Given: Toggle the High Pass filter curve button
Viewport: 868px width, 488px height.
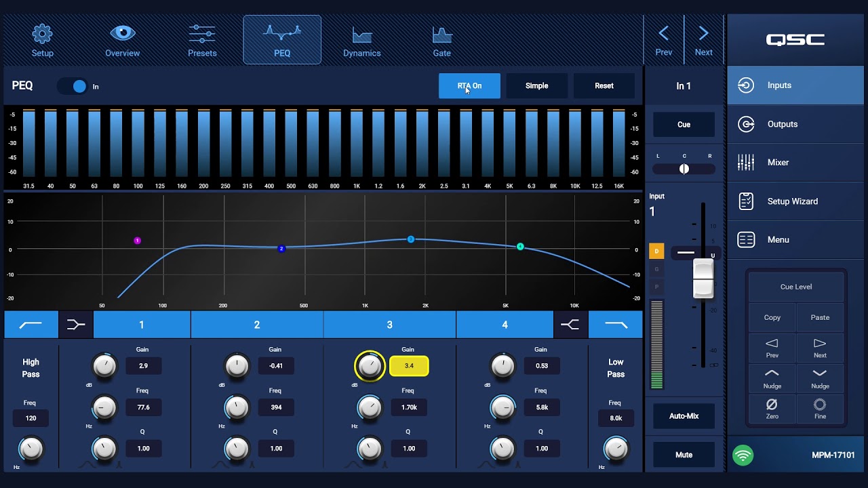Looking at the screenshot, I should [x=31, y=325].
